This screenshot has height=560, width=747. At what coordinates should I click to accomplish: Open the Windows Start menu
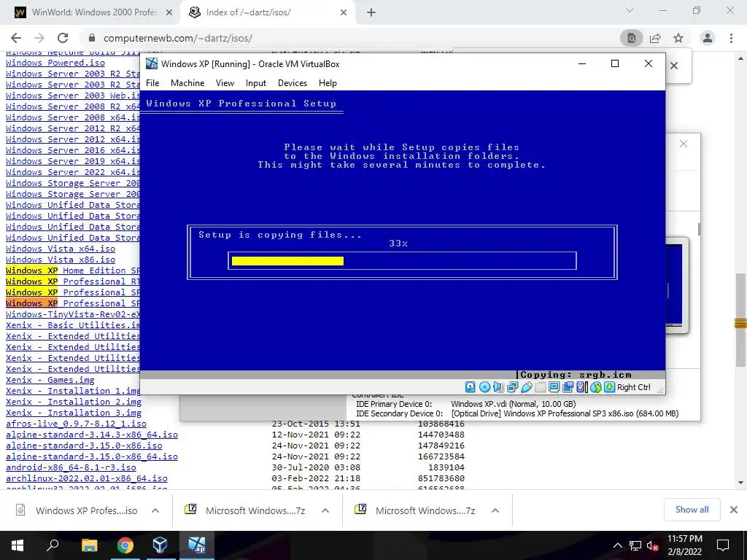coord(18,545)
